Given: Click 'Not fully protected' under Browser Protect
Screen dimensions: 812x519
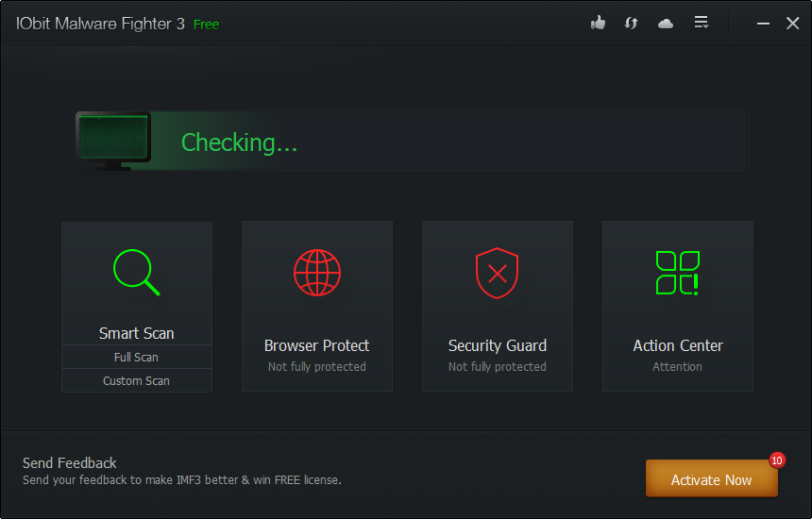Looking at the screenshot, I should (317, 367).
